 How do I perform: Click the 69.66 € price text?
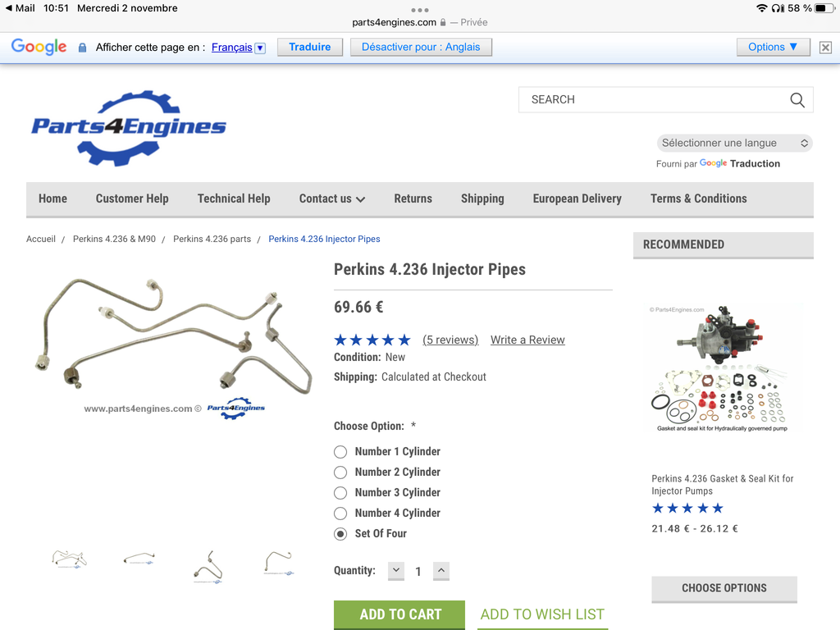click(x=358, y=307)
